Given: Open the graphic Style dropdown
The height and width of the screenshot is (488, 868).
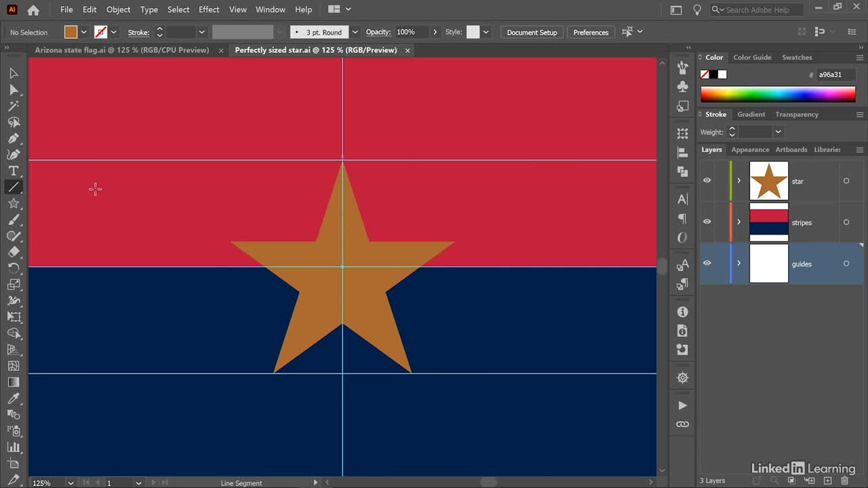Looking at the screenshot, I should pyautogui.click(x=486, y=32).
